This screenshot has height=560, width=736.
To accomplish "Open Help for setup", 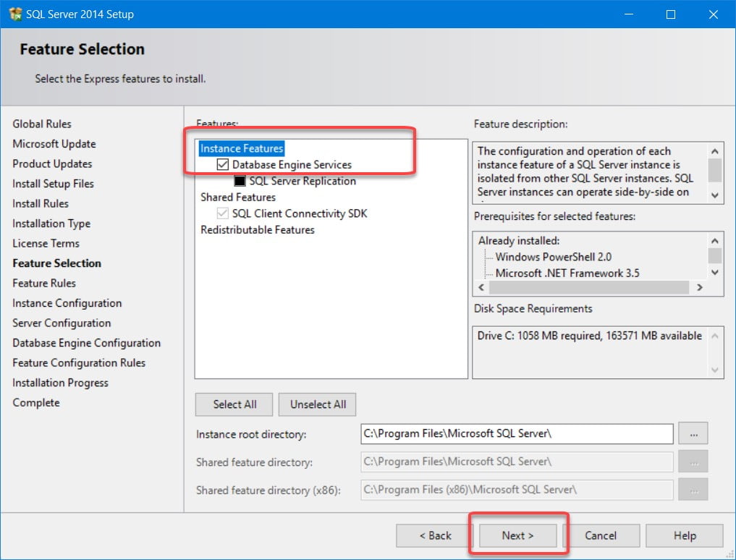I will pyautogui.click(x=685, y=535).
